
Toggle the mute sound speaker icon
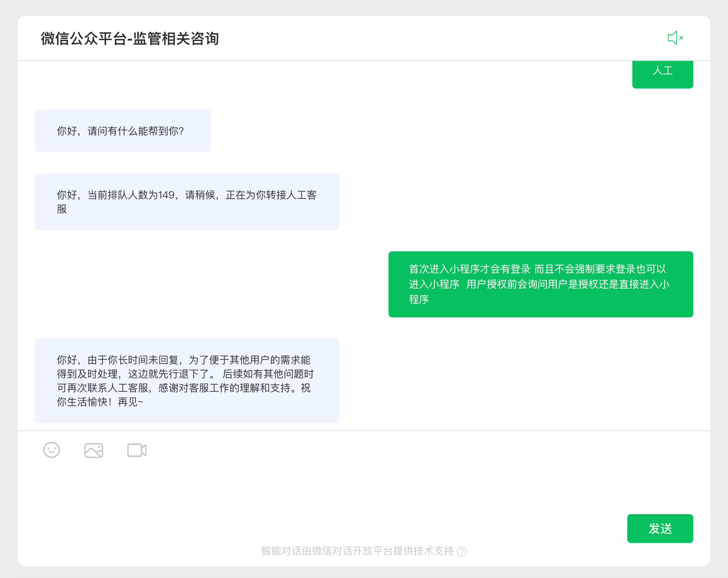[x=676, y=38]
